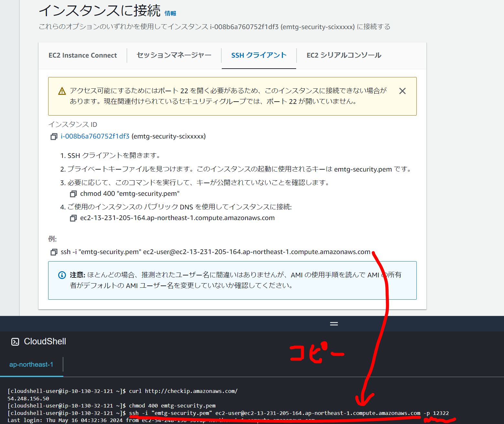Click the 54.248.156.50 output in terminal
Viewport: 504px width, 424px height.
pyautogui.click(x=28, y=398)
